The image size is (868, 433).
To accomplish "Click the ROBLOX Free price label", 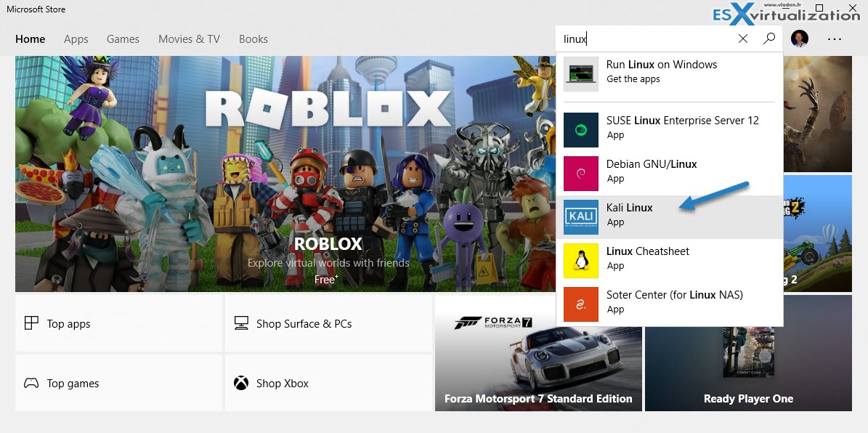I will click(x=327, y=280).
